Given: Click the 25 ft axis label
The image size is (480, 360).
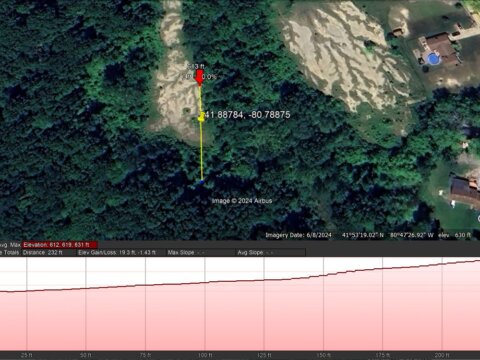Looking at the screenshot, I should [27, 355].
